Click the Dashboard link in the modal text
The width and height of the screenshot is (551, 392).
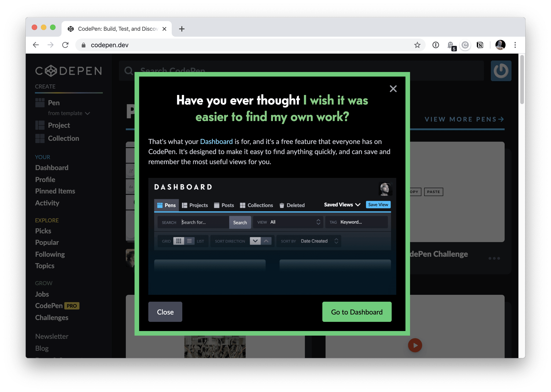216,141
